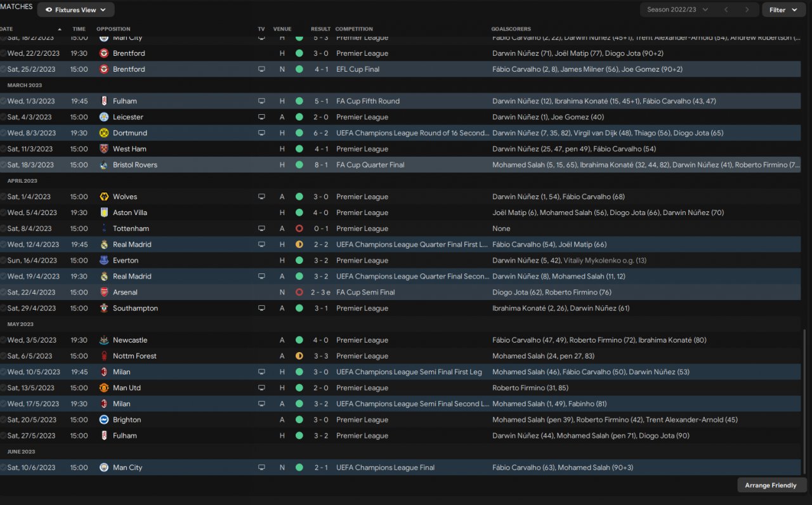Click the Man City crest on the 10/6/2023 row
812x505 pixels.
pos(104,468)
